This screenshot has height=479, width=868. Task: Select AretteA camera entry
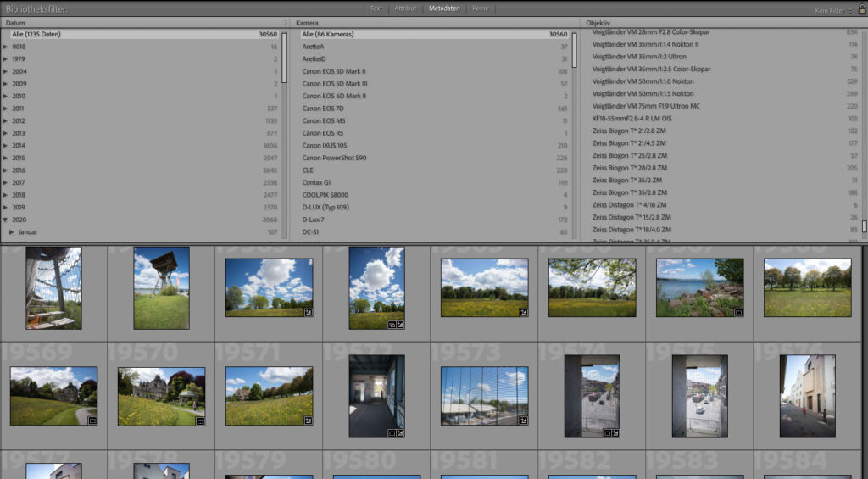435,47
